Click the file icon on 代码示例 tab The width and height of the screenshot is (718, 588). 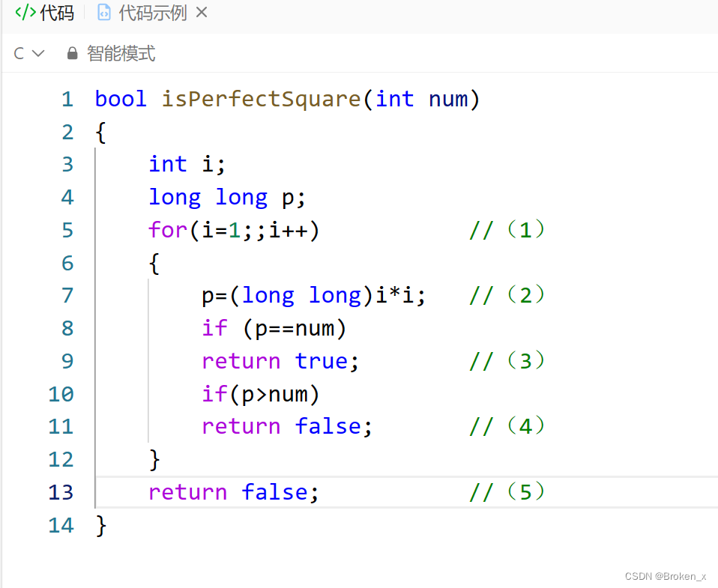[x=103, y=12]
